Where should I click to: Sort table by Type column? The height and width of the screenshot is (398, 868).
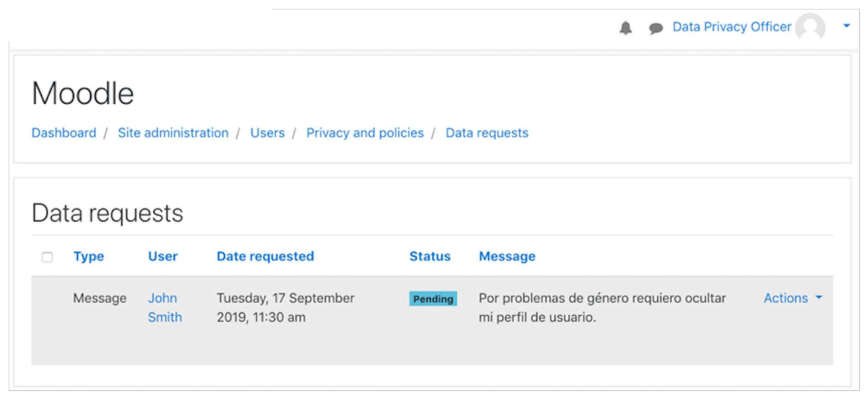click(x=89, y=256)
